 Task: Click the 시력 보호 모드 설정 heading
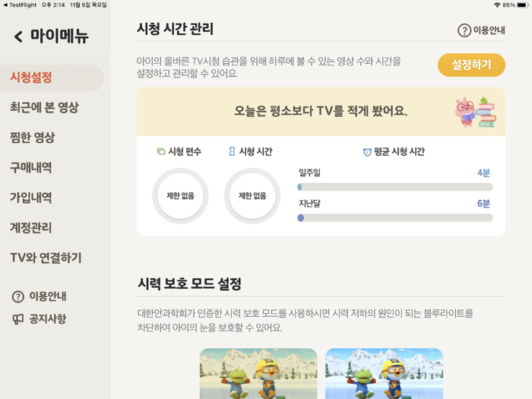[189, 283]
